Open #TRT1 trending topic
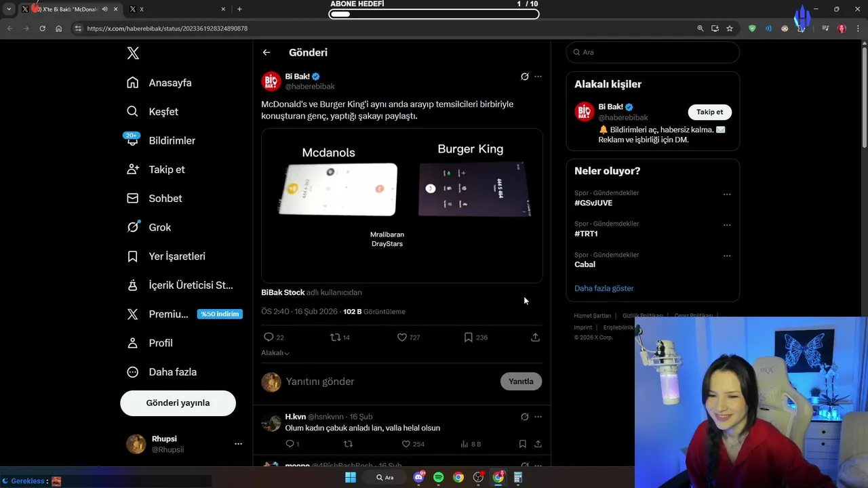Screen dimensions: 868x488 pos(586,234)
